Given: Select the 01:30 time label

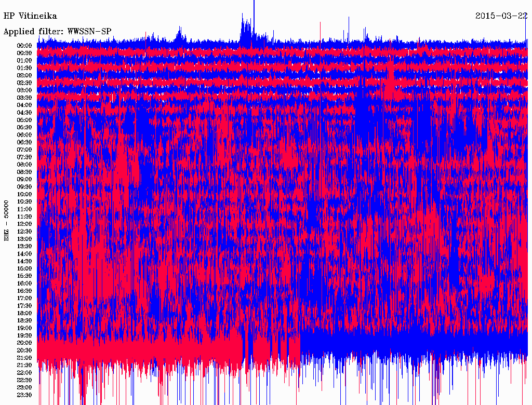Looking at the screenshot, I should click(24, 68).
